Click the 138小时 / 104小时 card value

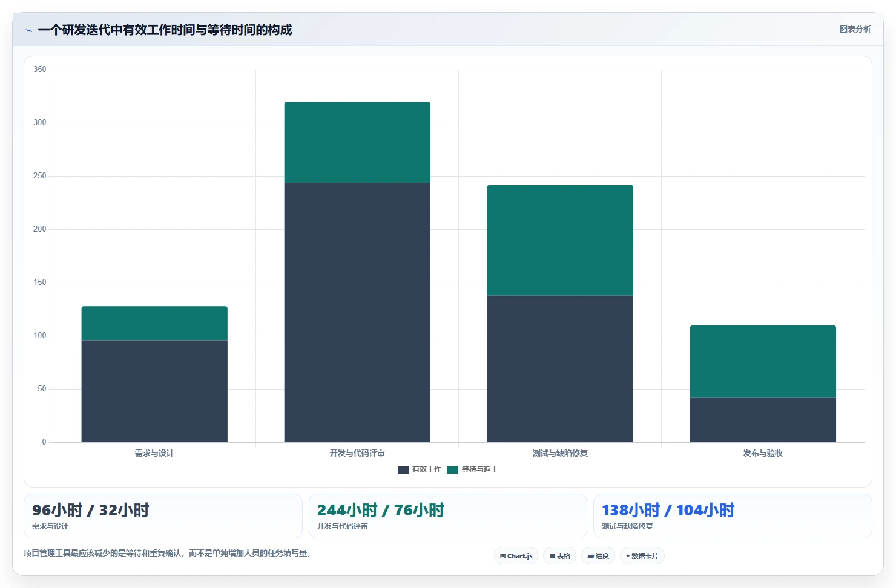point(668,510)
